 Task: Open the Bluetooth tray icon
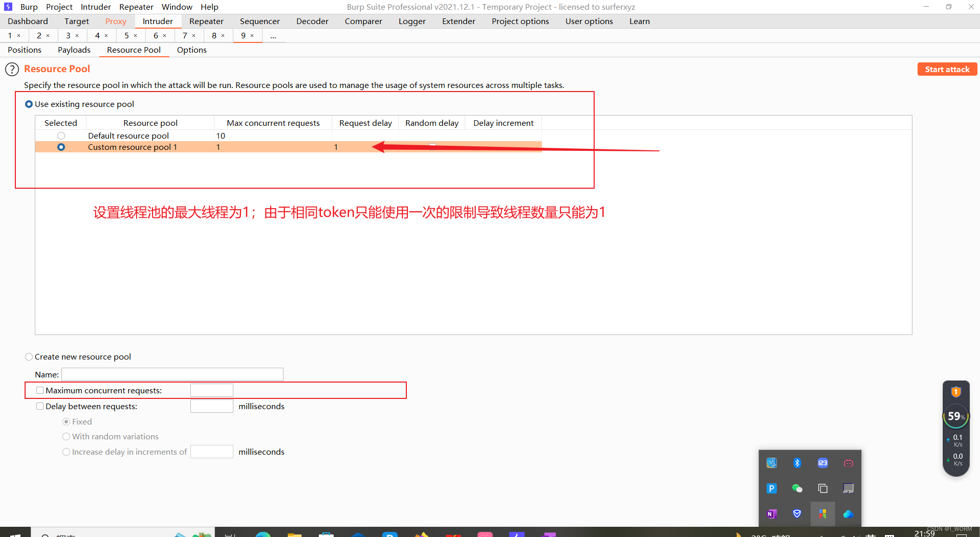pos(797,463)
